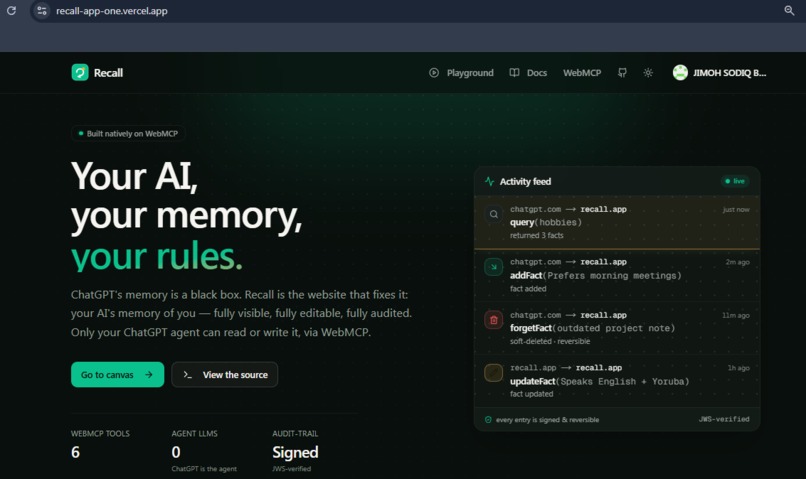Click the WEBMCP TOOLS stat value 6
The height and width of the screenshot is (479, 806).
coord(76,452)
